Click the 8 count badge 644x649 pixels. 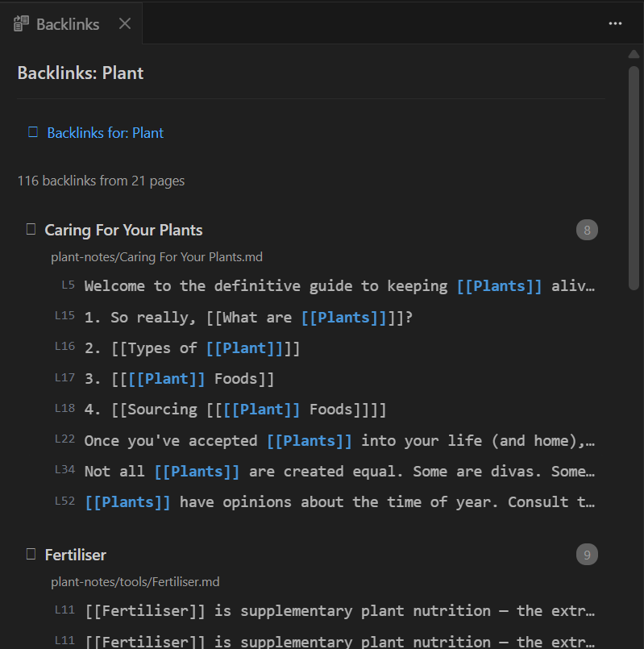tap(587, 230)
